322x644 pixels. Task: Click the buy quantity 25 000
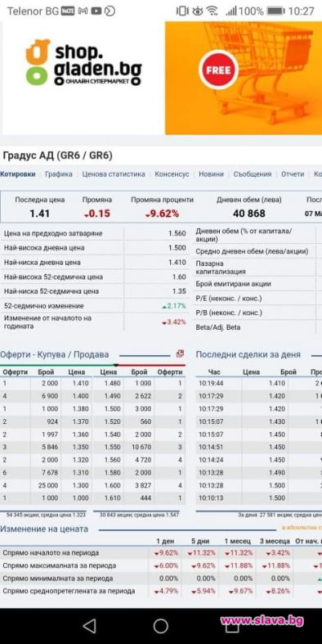click(x=48, y=485)
